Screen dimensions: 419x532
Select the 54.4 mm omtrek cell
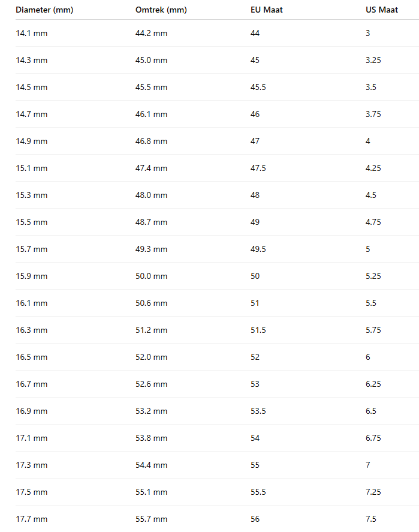tap(151, 465)
